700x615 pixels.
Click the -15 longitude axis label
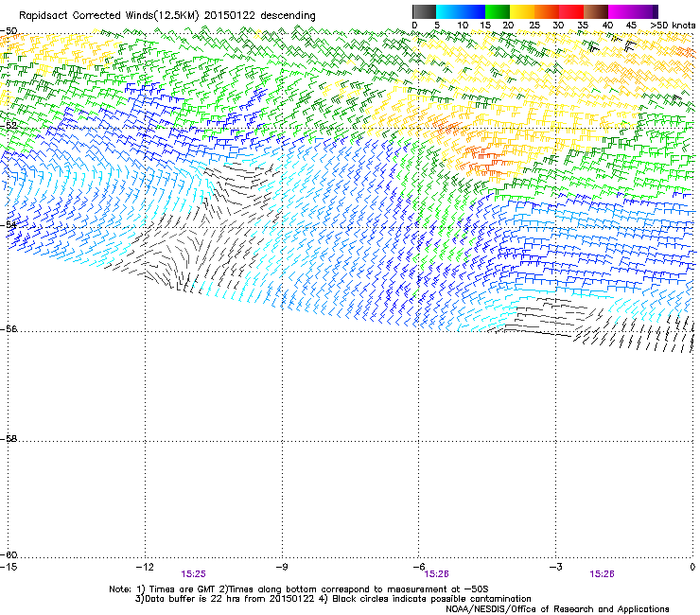[9, 567]
